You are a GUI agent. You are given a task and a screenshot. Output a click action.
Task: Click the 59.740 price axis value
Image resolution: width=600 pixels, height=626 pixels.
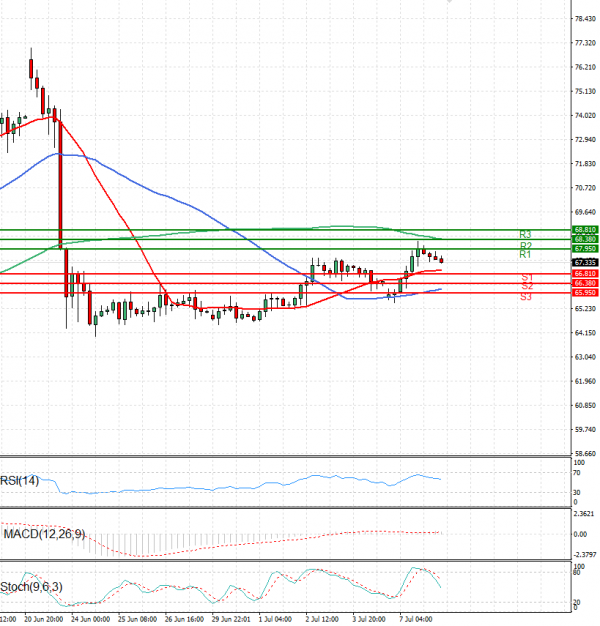point(585,430)
